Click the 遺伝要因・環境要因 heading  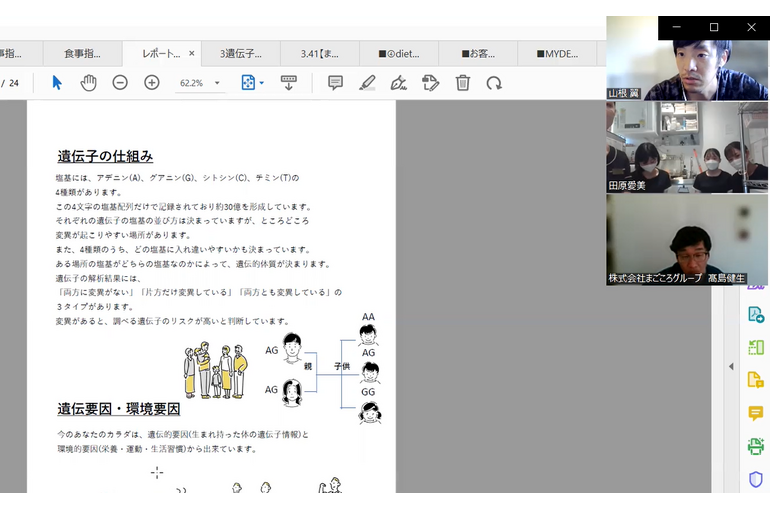(119, 409)
